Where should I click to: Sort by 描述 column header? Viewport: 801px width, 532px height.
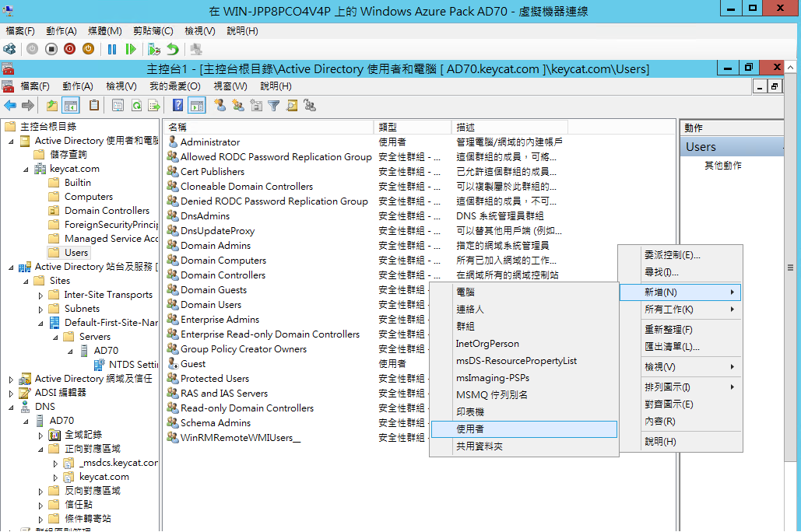(x=509, y=127)
